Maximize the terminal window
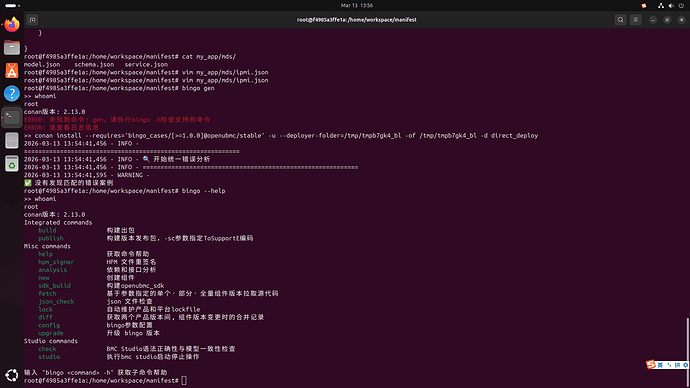Viewport: 690px width, 388px height. [x=667, y=20]
